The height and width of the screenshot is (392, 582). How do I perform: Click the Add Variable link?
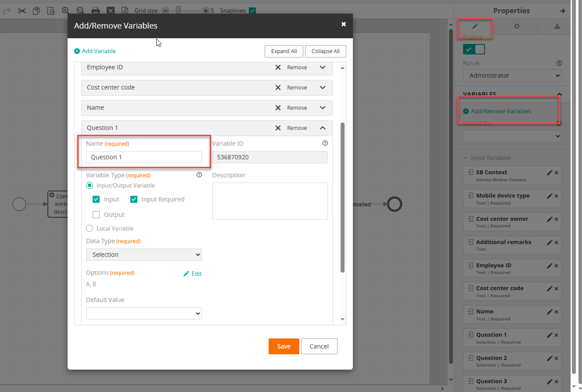[x=95, y=51]
